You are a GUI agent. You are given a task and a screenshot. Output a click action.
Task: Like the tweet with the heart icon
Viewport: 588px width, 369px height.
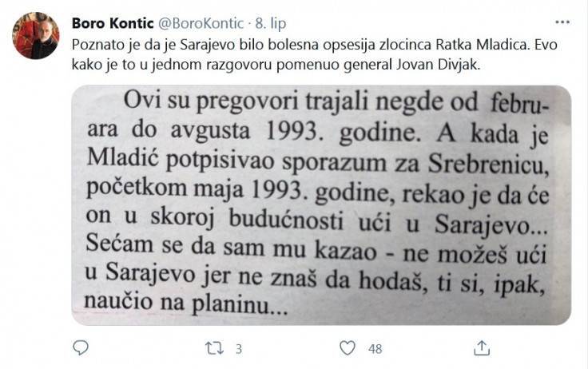tap(348, 348)
